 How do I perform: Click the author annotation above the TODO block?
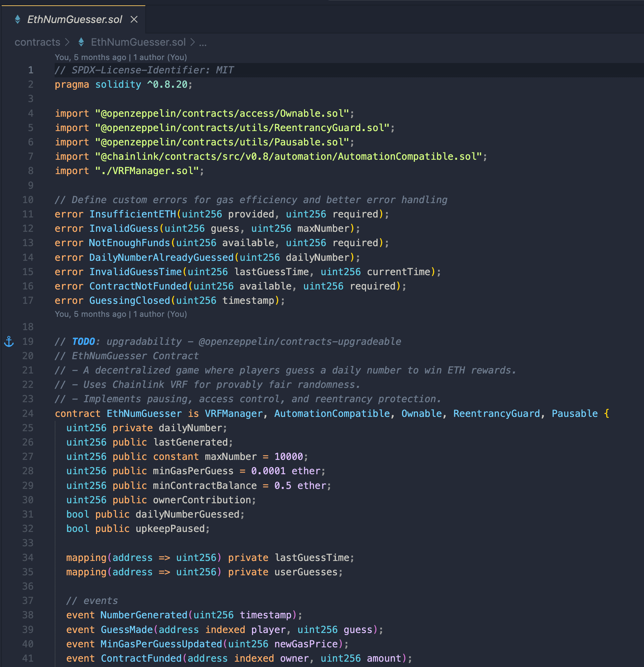pos(120,314)
